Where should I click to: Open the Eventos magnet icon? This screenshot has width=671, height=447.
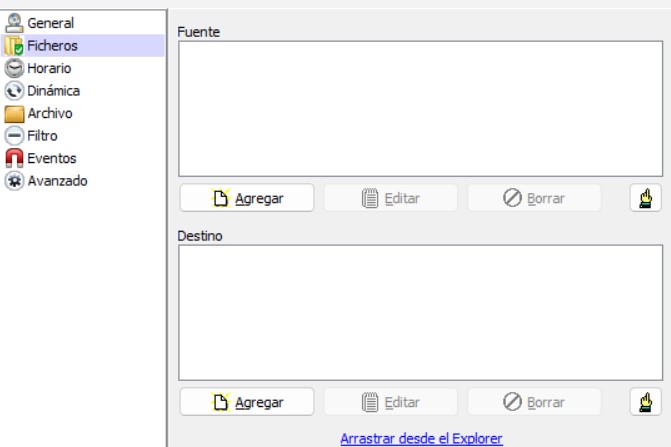click(14, 158)
